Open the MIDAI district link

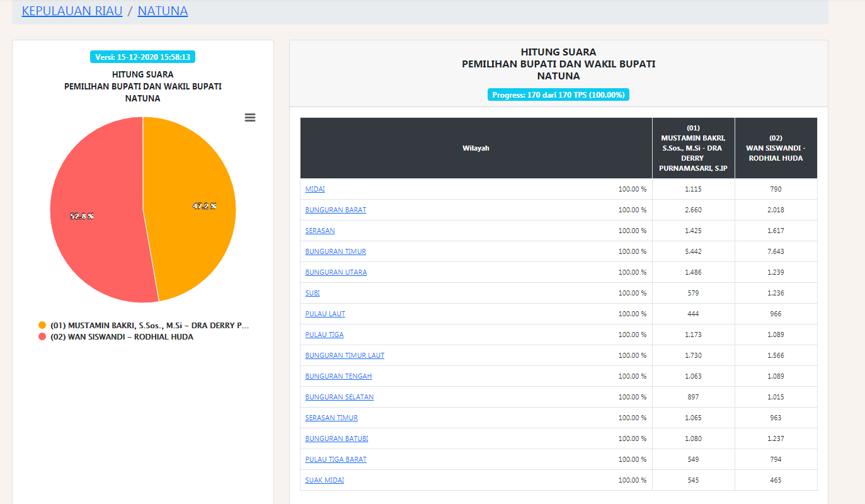pyautogui.click(x=315, y=189)
